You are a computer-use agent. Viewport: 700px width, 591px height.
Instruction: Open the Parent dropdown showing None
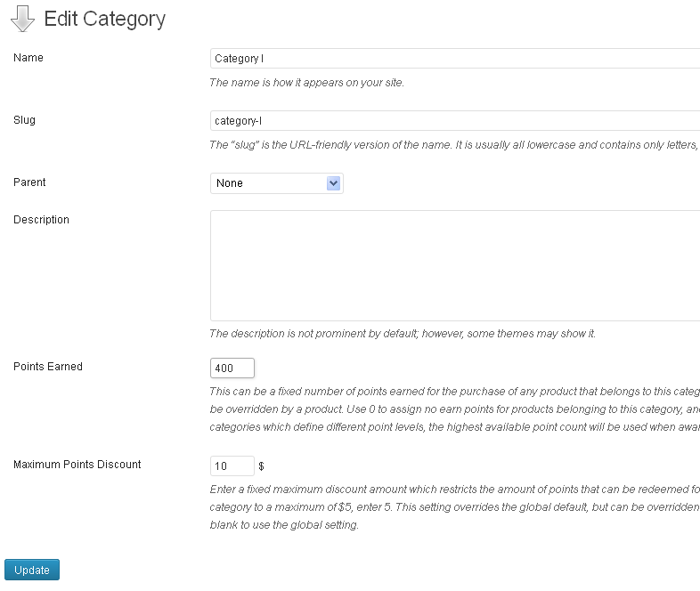pyautogui.click(x=276, y=183)
